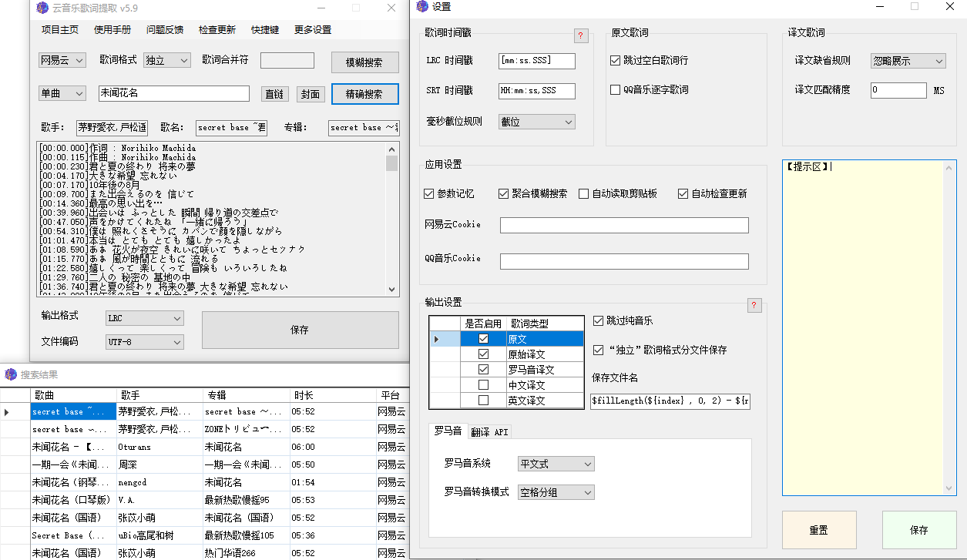This screenshot has width=967, height=560.
Task: Toggle the “独立”歌词格式分文件保存 checkbox
Action: pos(599,350)
